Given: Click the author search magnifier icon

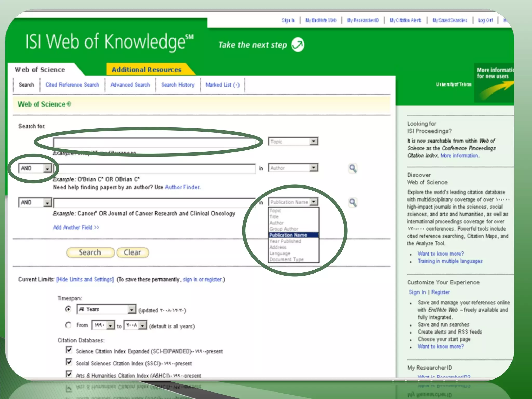Looking at the screenshot, I should [x=353, y=169].
